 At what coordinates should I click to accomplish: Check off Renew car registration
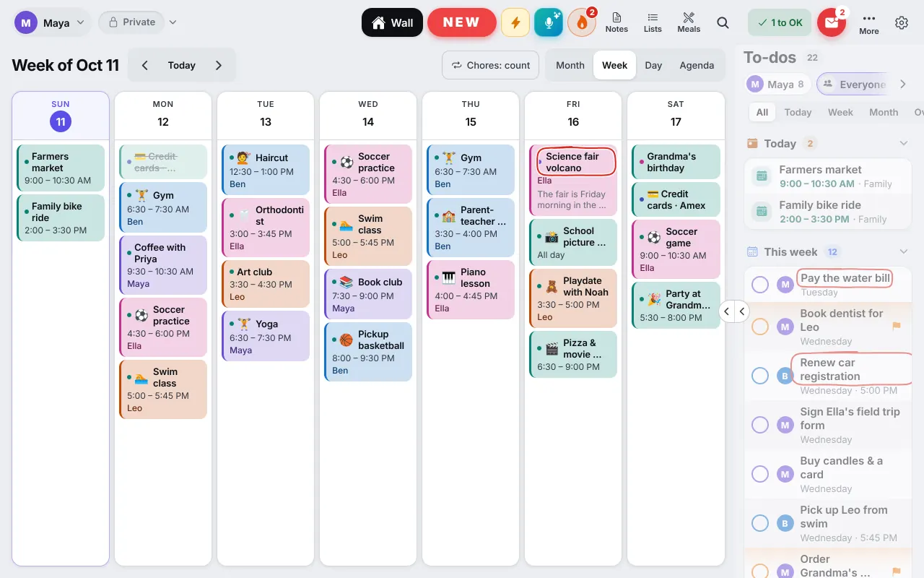click(x=760, y=376)
